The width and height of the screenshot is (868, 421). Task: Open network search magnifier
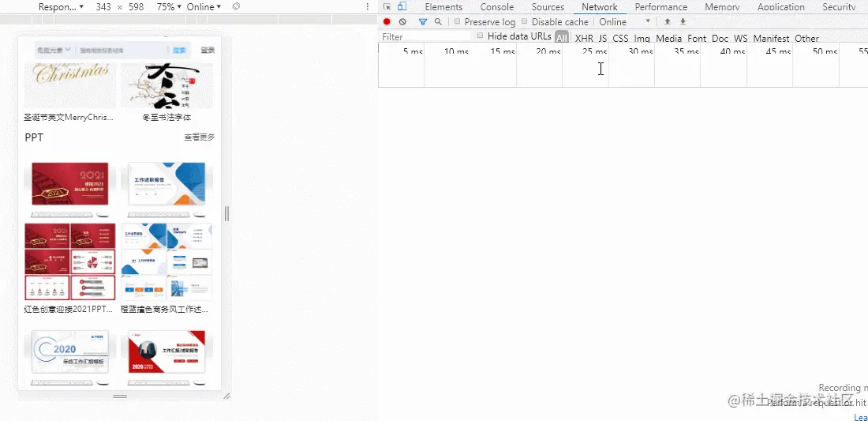point(438,21)
